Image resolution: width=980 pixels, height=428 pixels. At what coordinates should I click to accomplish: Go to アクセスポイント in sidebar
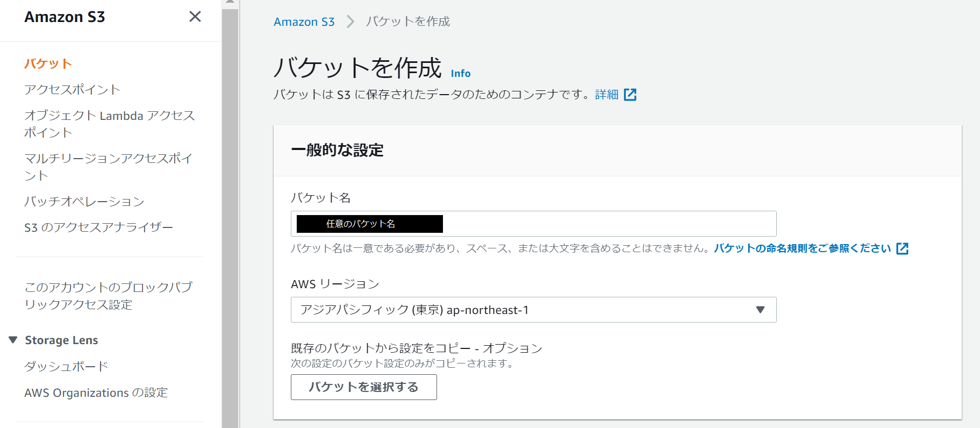[x=72, y=89]
